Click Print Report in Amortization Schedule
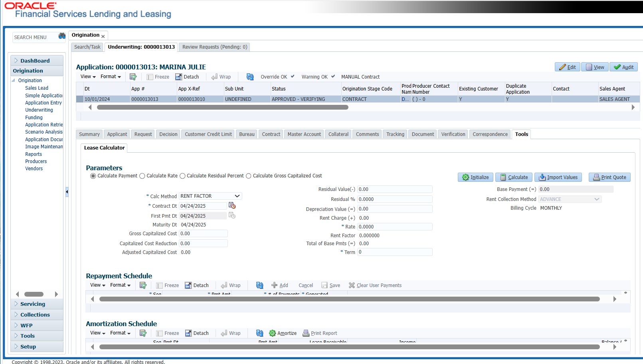Screen dimensions: 643x364 pyautogui.click(x=320, y=333)
